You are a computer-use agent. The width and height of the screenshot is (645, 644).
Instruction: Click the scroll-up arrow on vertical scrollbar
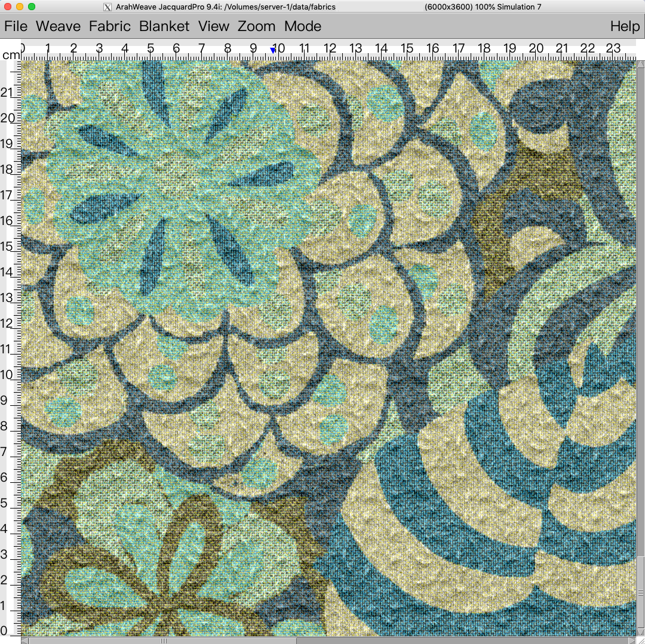[641, 64]
